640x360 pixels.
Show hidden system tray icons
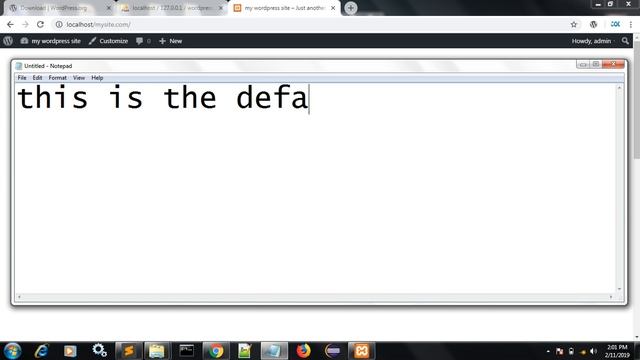click(548, 351)
